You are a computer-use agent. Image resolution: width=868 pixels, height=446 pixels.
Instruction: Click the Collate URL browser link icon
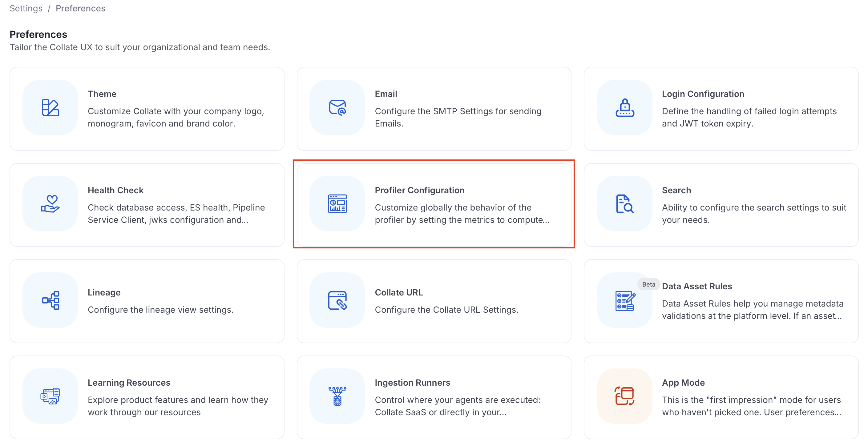pyautogui.click(x=337, y=300)
